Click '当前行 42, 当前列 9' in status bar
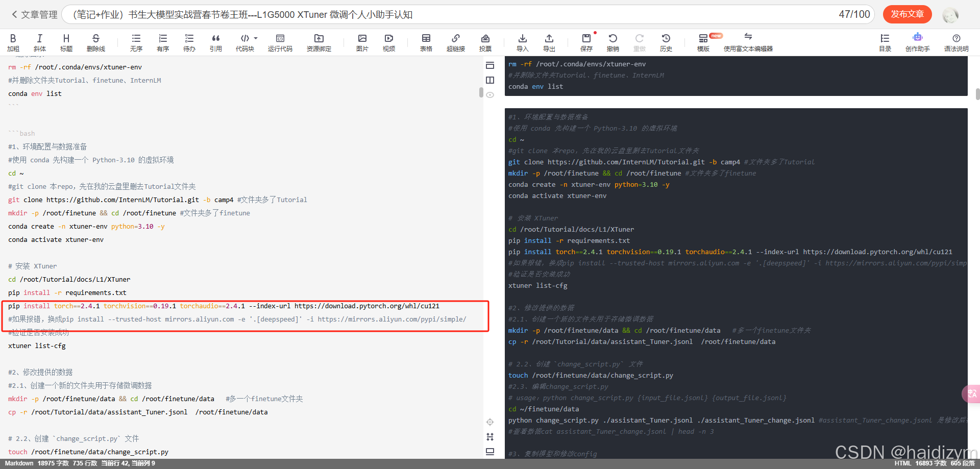This screenshot has width=980, height=469. click(x=128, y=463)
